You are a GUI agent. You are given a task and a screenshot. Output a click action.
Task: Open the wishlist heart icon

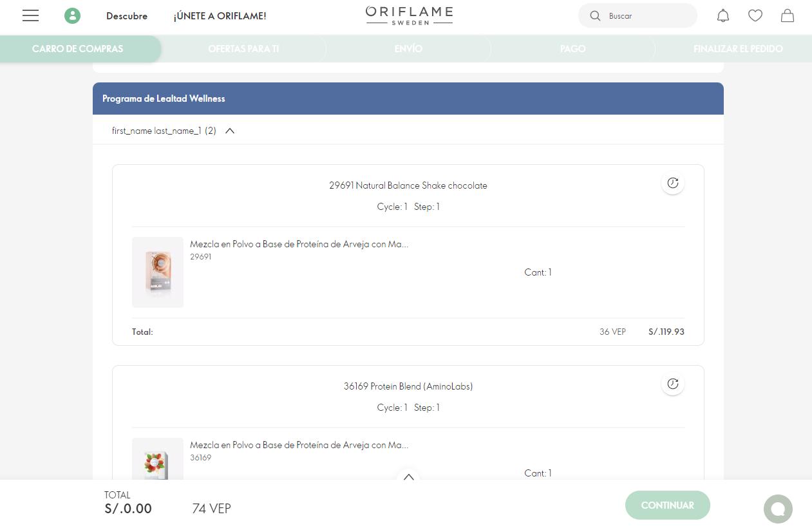click(755, 16)
